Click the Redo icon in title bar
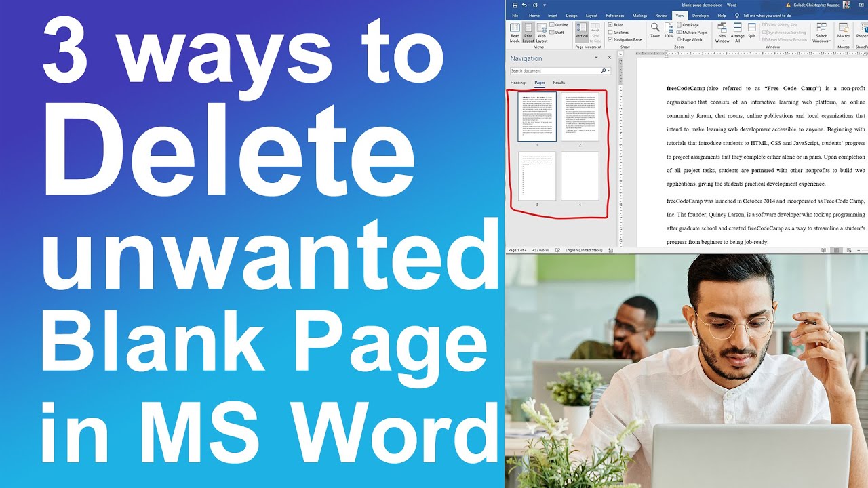This screenshot has width=868, height=488. (535, 5)
